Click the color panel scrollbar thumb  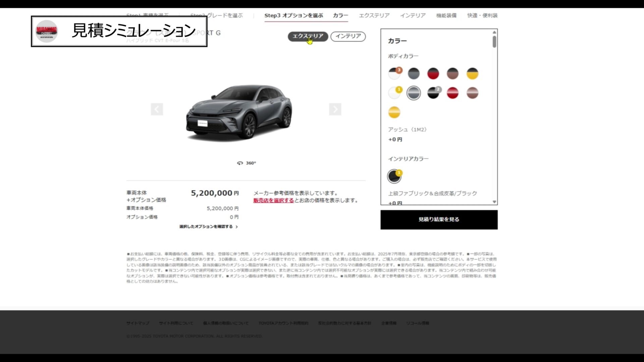pos(494,42)
